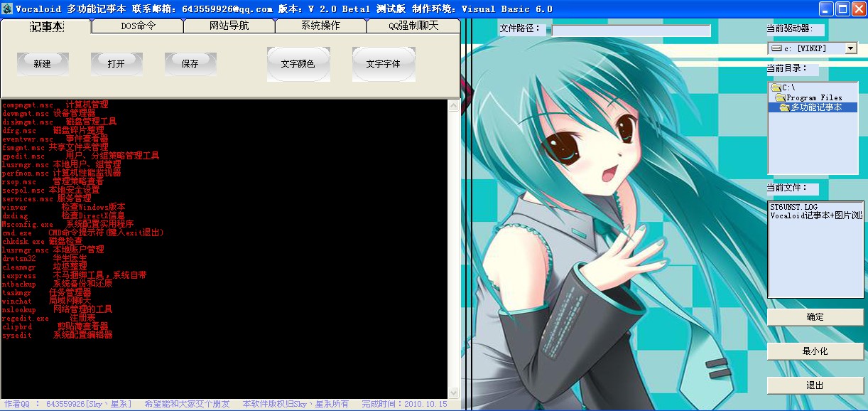
Task: Click the 确定 confirm button
Action: click(815, 317)
